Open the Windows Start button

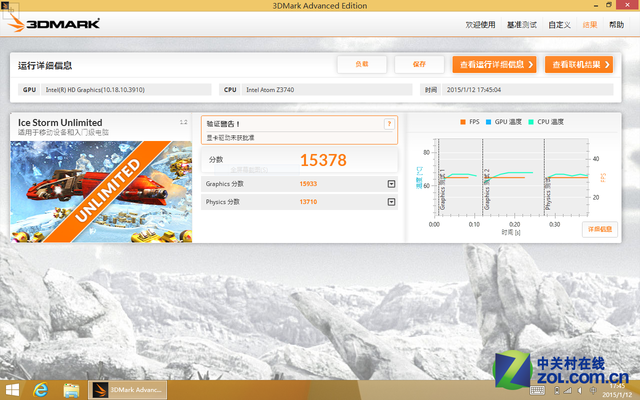pyautogui.click(x=12, y=391)
